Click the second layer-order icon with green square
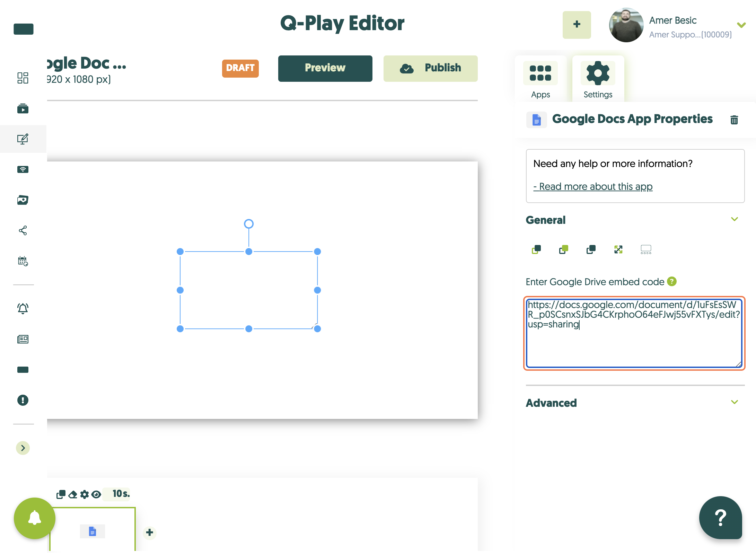Screen dimensions: 756x553 click(564, 249)
